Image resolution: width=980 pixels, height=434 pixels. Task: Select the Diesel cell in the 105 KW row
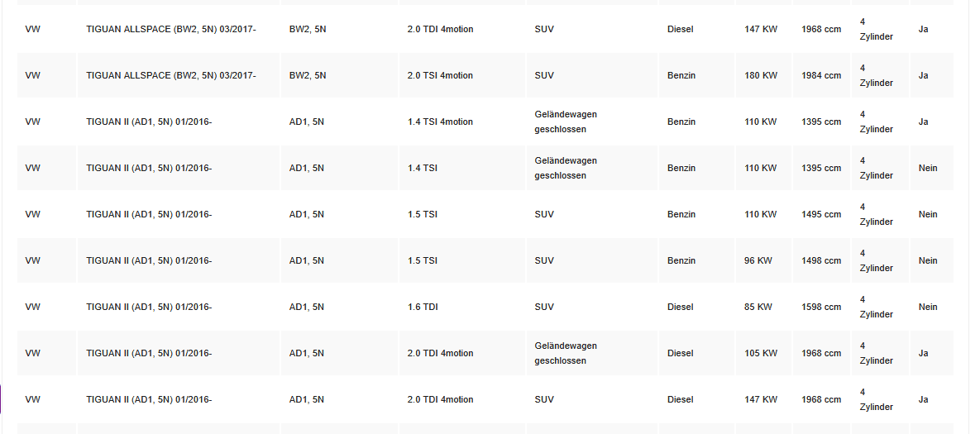680,353
